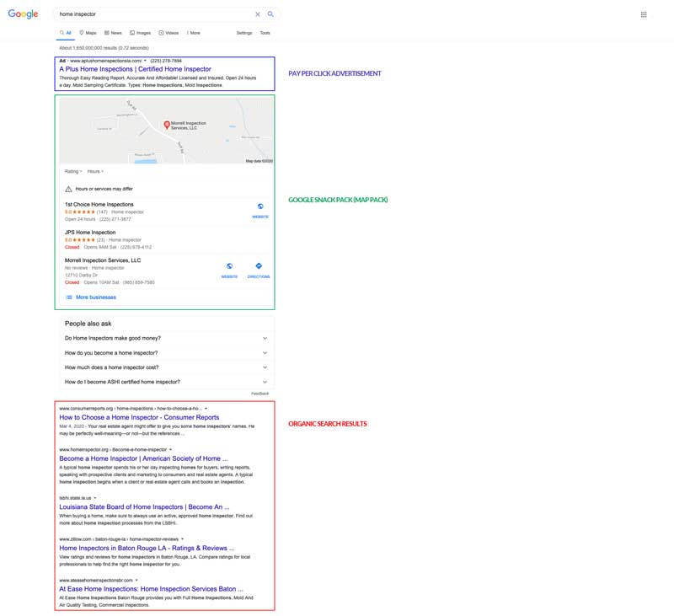Open Become a Home Inspector ASHI result
Screen dimensions: 674x616
(x=143, y=458)
